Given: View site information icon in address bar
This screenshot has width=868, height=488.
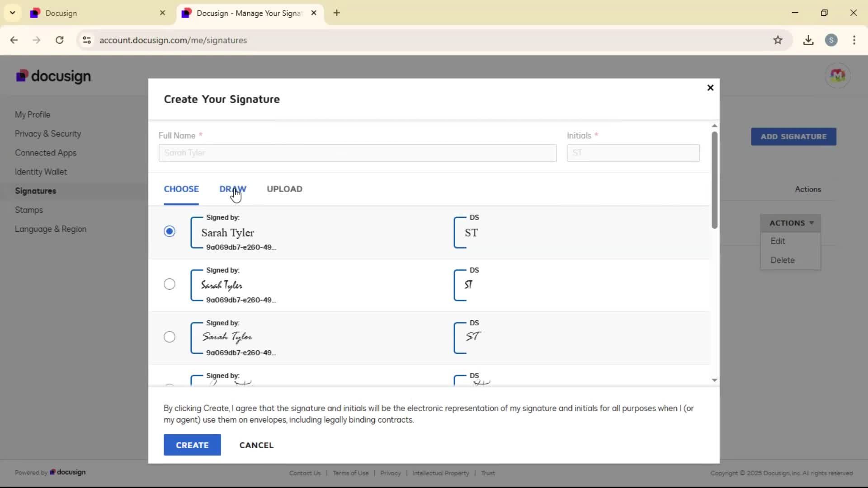Looking at the screenshot, I should point(87,40).
